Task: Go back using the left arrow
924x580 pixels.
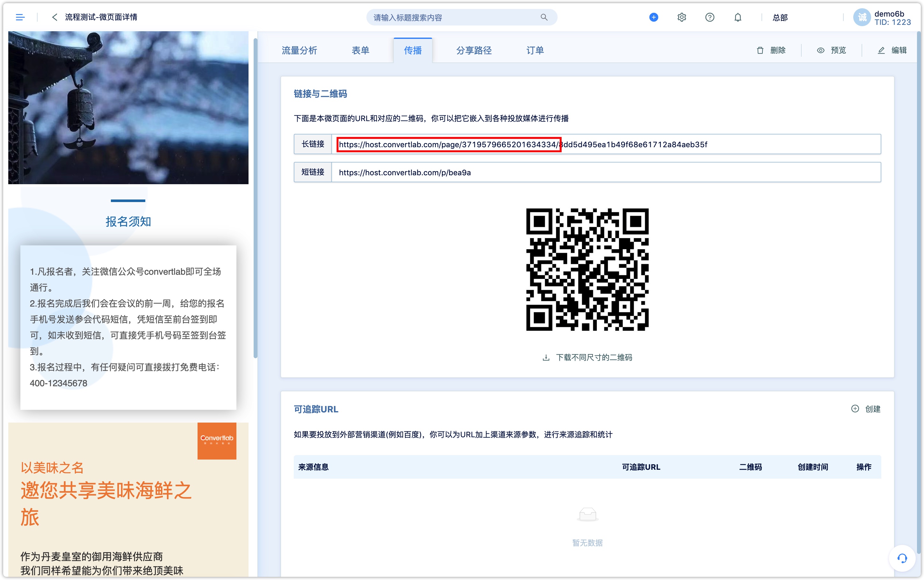Action: [x=54, y=17]
